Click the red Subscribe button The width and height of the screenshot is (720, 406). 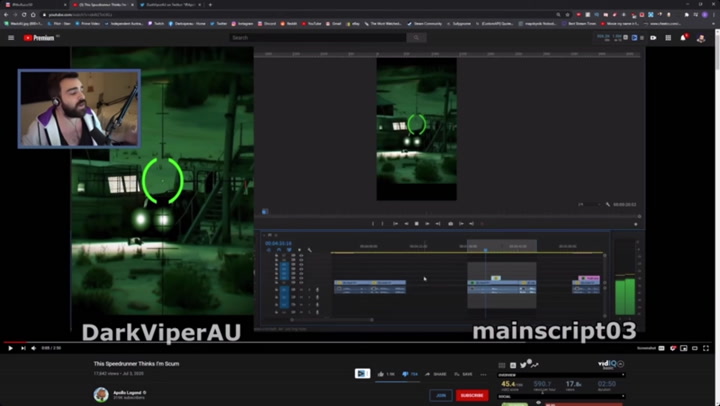pos(472,395)
